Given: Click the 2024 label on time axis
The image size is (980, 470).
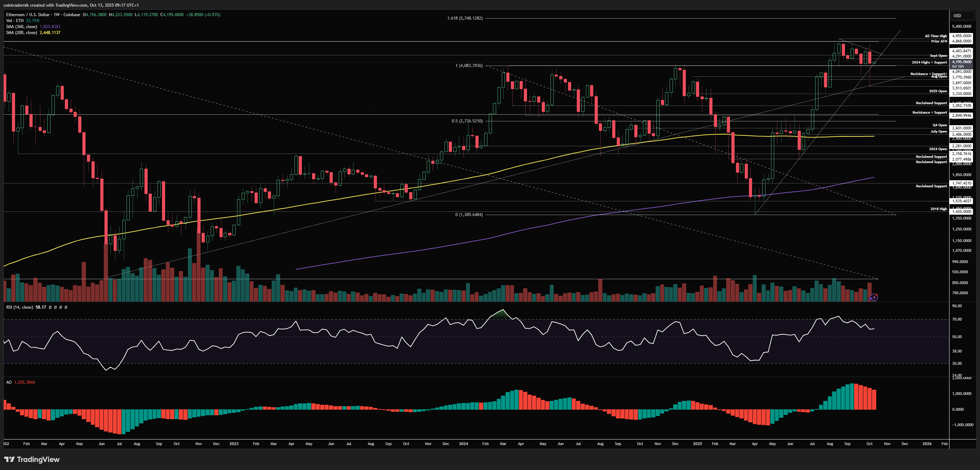Looking at the screenshot, I should coord(464,444).
